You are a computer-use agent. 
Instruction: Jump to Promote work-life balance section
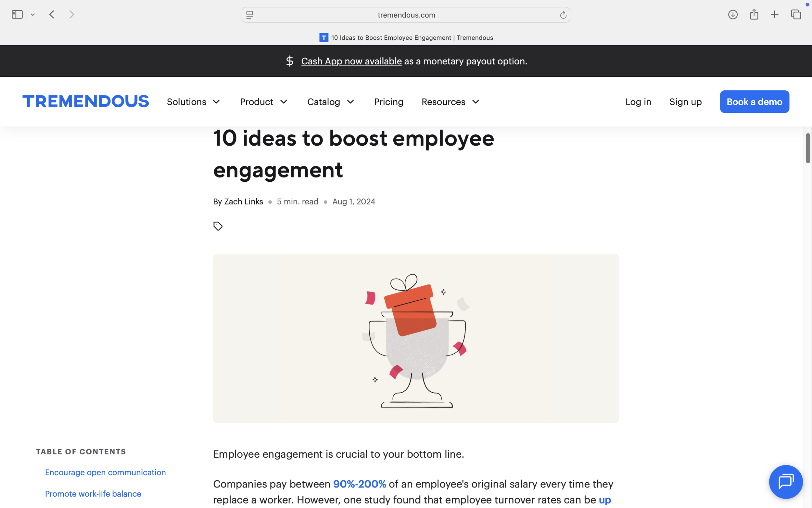[x=93, y=494]
